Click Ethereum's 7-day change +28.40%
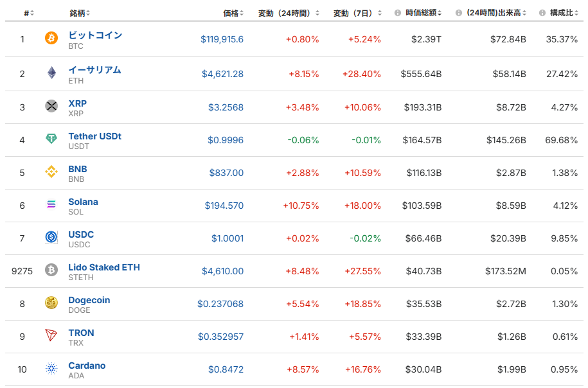Image resolution: width=588 pixels, height=388 pixels. 362,74
